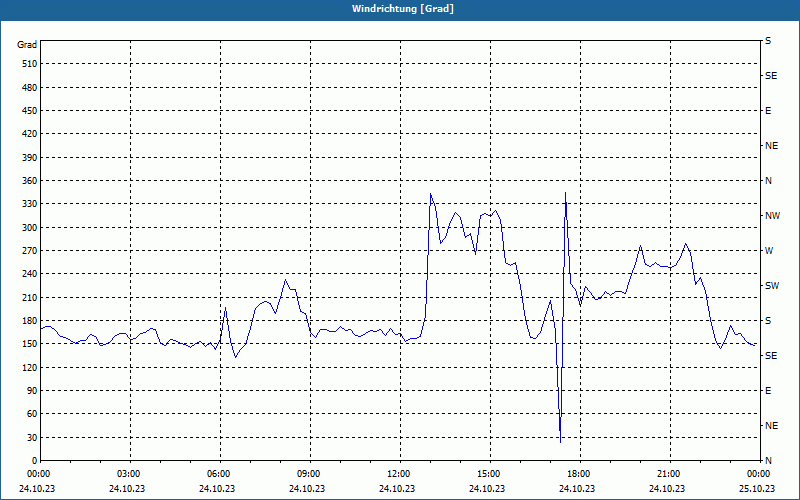The width and height of the screenshot is (800, 500).
Task: Select the 420 value on degree axis
Action: coord(30,134)
